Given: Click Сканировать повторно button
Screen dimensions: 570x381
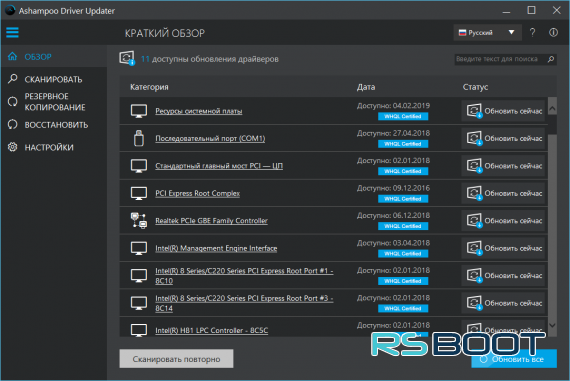Looking at the screenshot, I should point(176,359).
